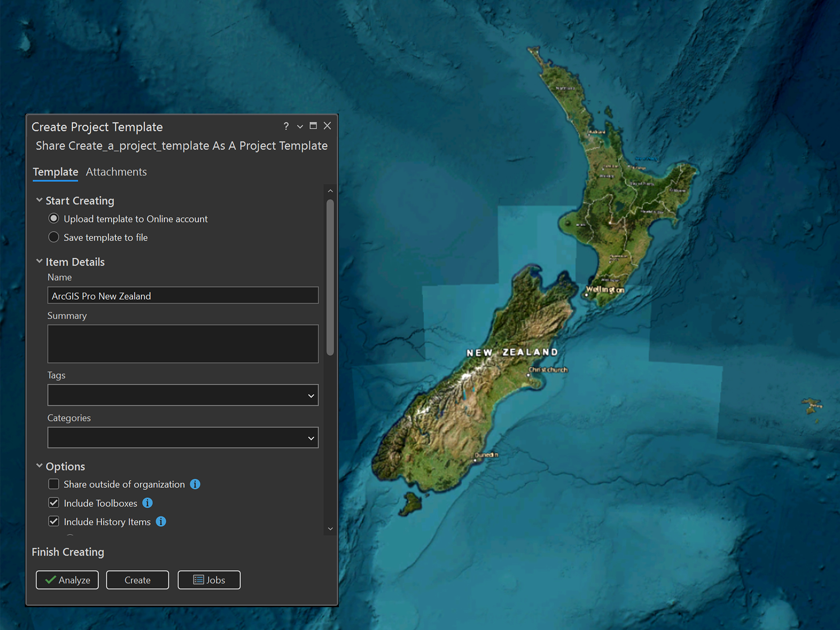Click Create to finish the template

pos(137,580)
